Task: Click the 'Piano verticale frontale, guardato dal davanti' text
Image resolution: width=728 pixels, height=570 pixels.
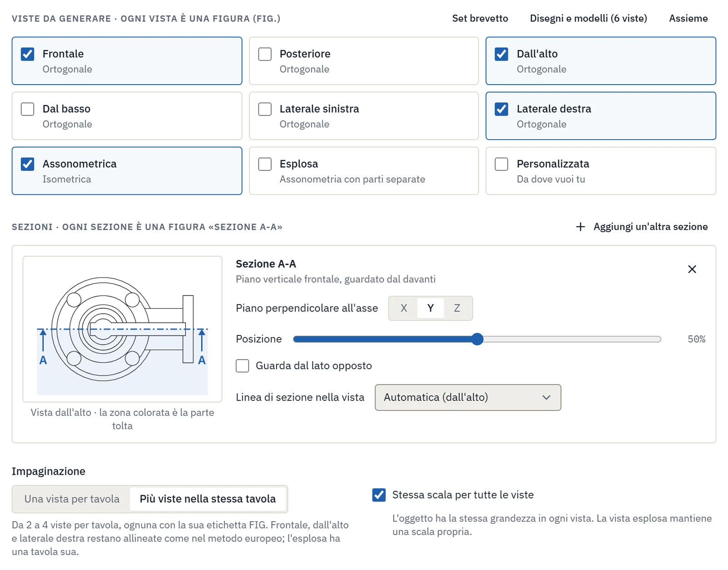Action: click(335, 279)
